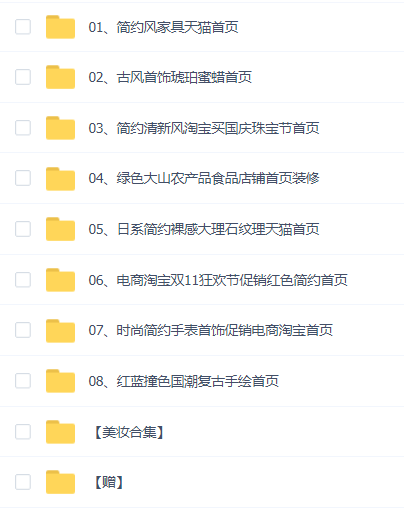Open 08、红蓝撞色国潮复古手绘首页 by name
Viewport: 404px width, 515px height.
(183, 381)
